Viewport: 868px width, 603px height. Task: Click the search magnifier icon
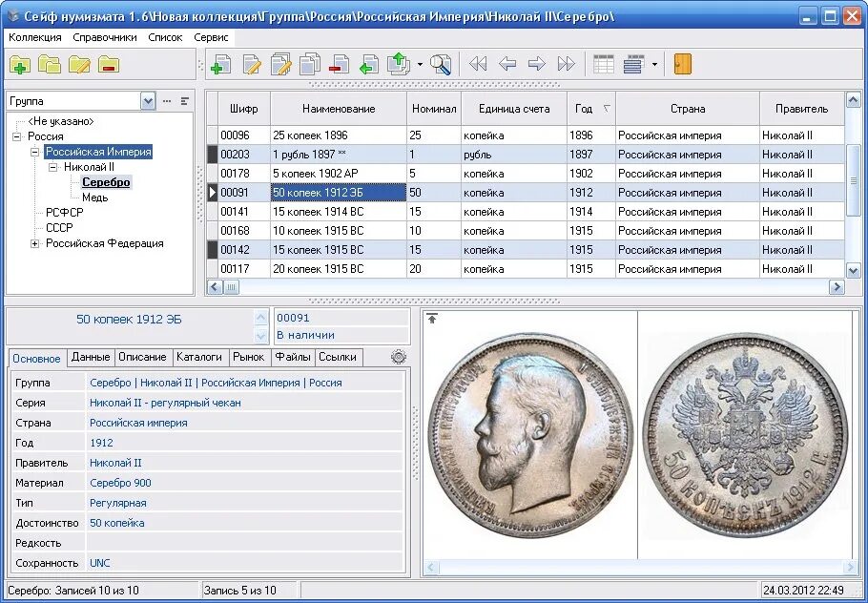442,64
